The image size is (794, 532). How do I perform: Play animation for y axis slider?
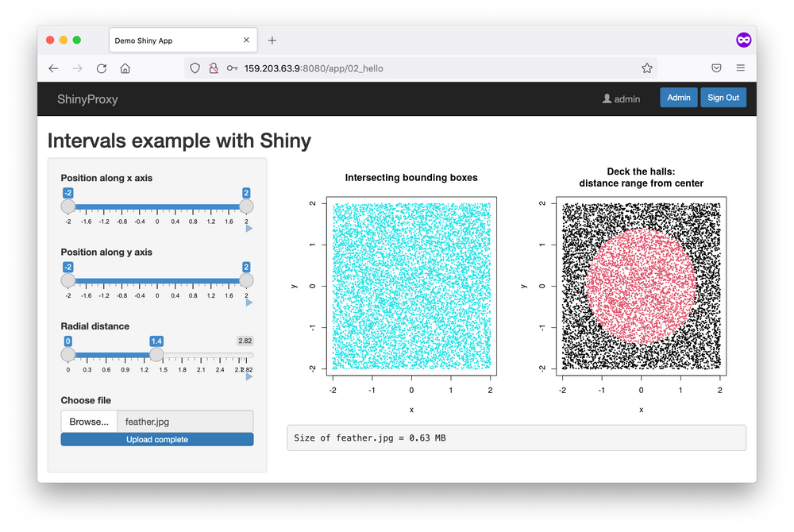(249, 303)
